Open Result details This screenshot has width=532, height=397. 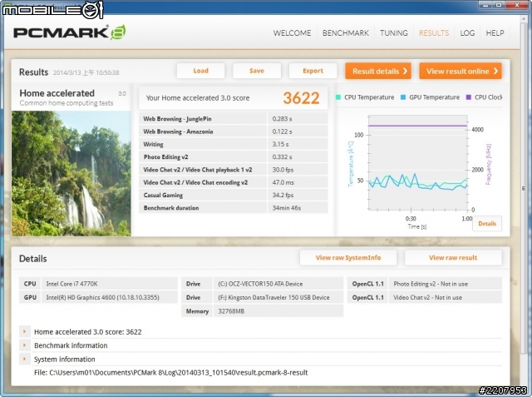378,71
